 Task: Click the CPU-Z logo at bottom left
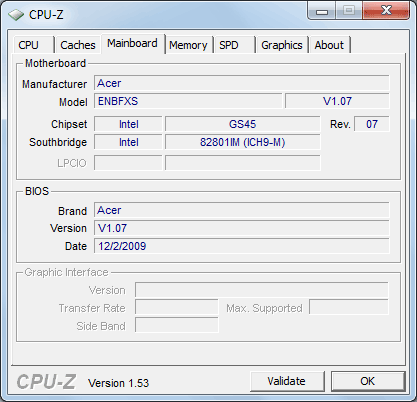pyautogui.click(x=46, y=382)
